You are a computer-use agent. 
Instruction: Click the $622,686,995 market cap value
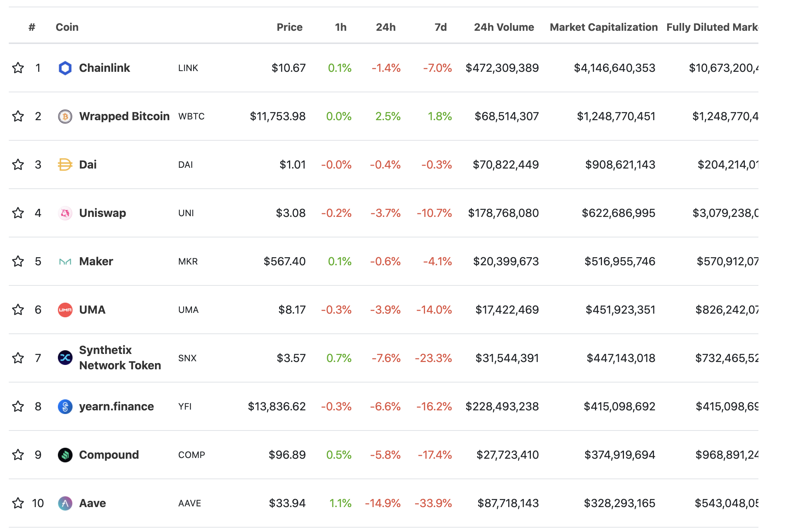[x=618, y=213]
